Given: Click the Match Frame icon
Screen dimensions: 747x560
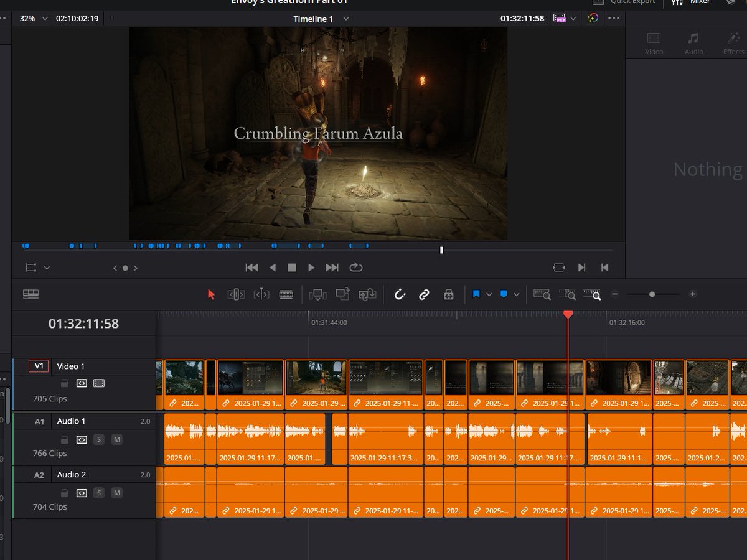Looking at the screenshot, I should 558,268.
